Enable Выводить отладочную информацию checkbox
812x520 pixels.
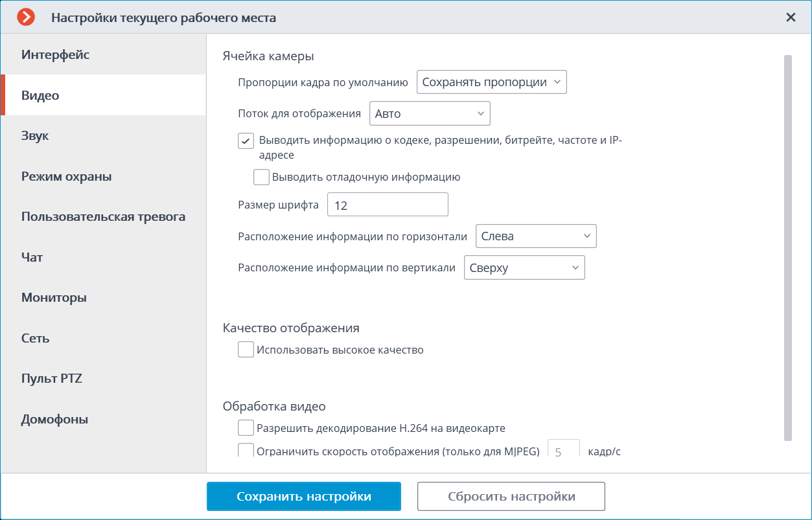[261, 177]
